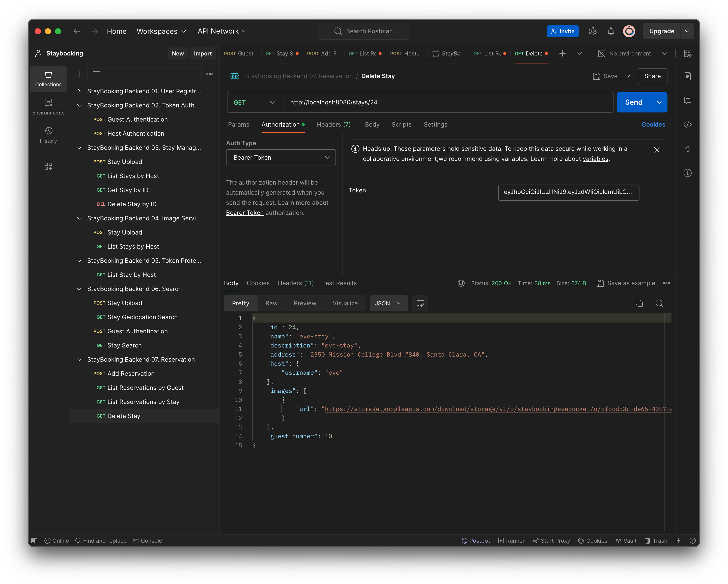
Task: Switch to the Environments panel
Action: 48,106
